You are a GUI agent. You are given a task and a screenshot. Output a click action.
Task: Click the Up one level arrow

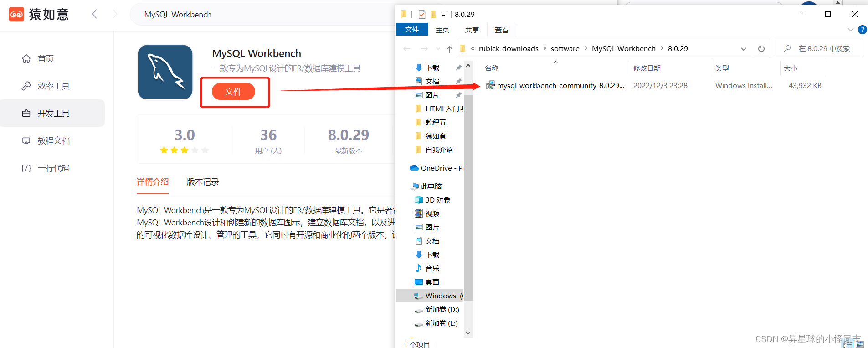[450, 49]
